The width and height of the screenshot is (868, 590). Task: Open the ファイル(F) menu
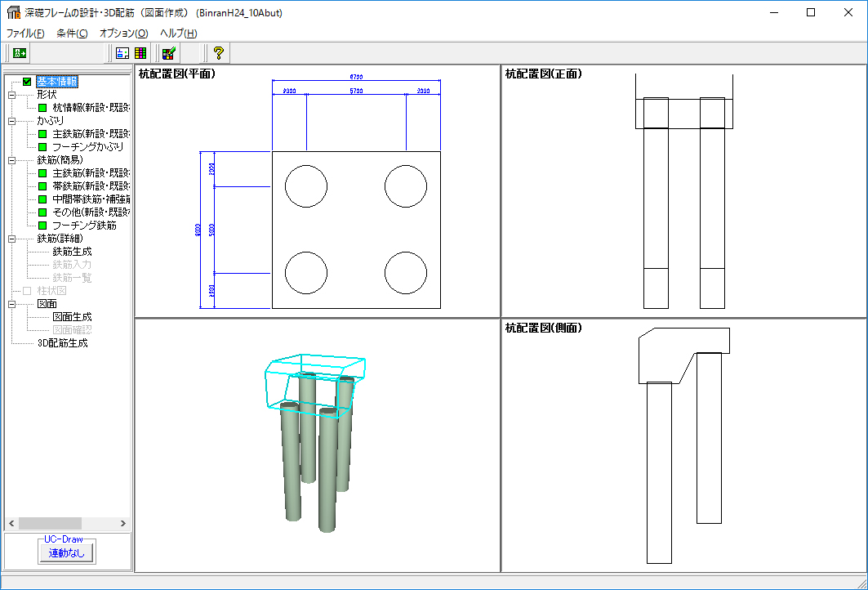pos(25,34)
